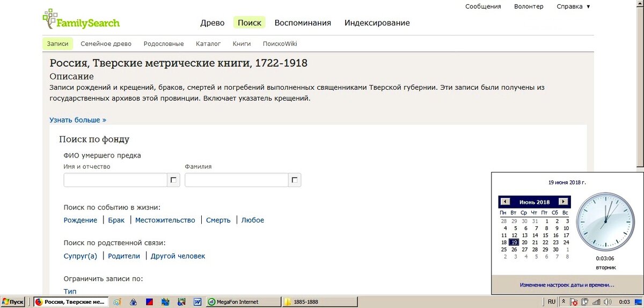Focus the Имя и отчество input field

pyautogui.click(x=115, y=180)
